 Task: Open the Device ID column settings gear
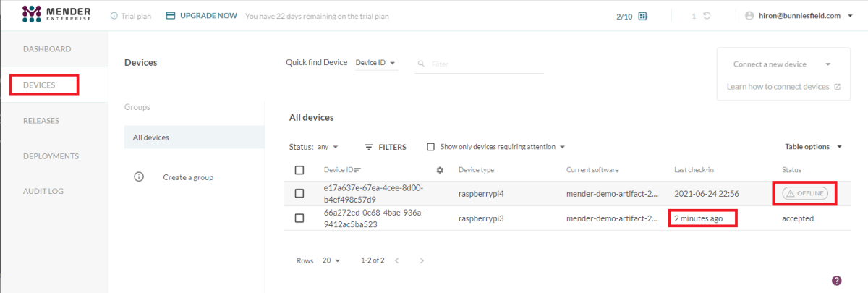[439, 170]
